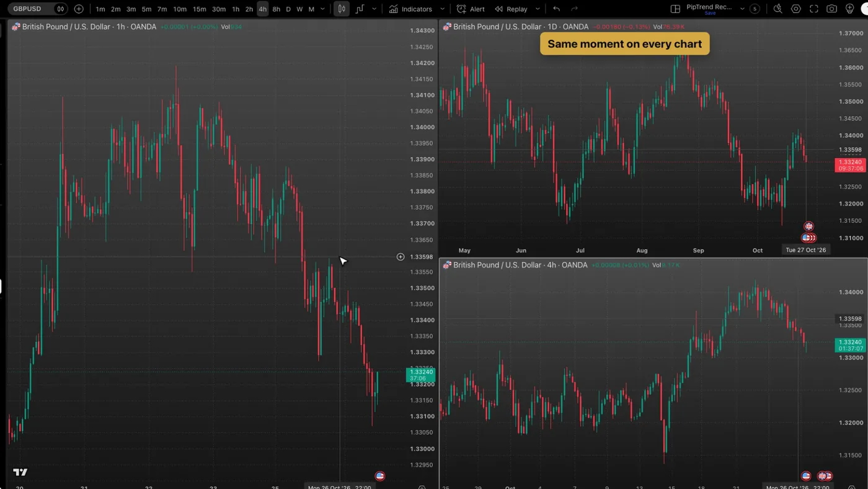Open chart settings hexagon icon
The height and width of the screenshot is (489, 868).
[x=796, y=9]
